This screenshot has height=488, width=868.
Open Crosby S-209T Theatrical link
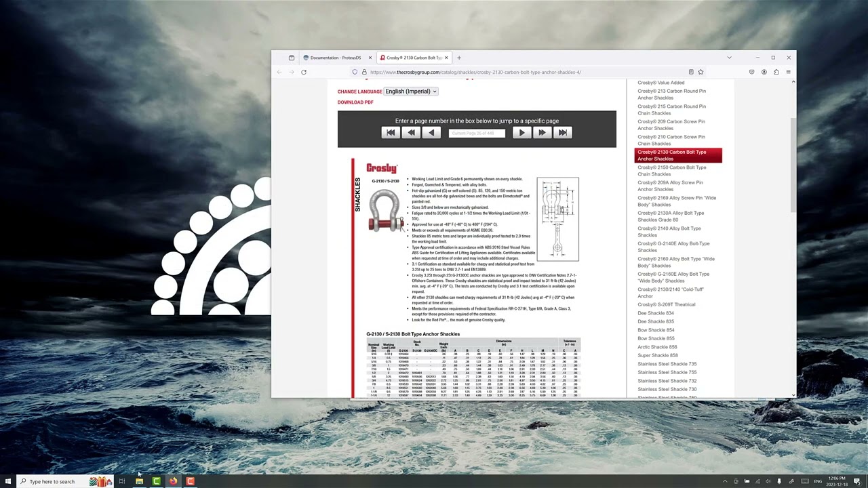667,304
